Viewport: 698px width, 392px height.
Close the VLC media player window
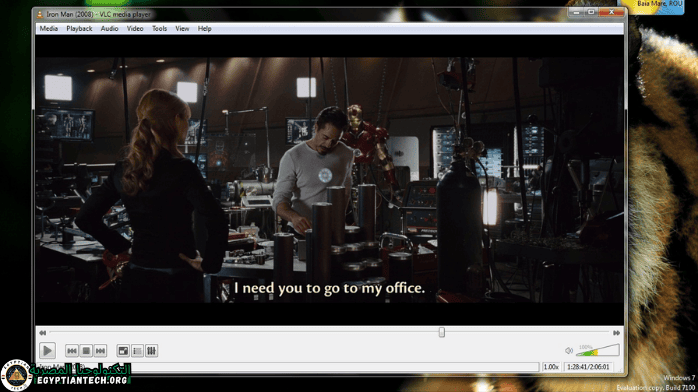tap(612, 12)
